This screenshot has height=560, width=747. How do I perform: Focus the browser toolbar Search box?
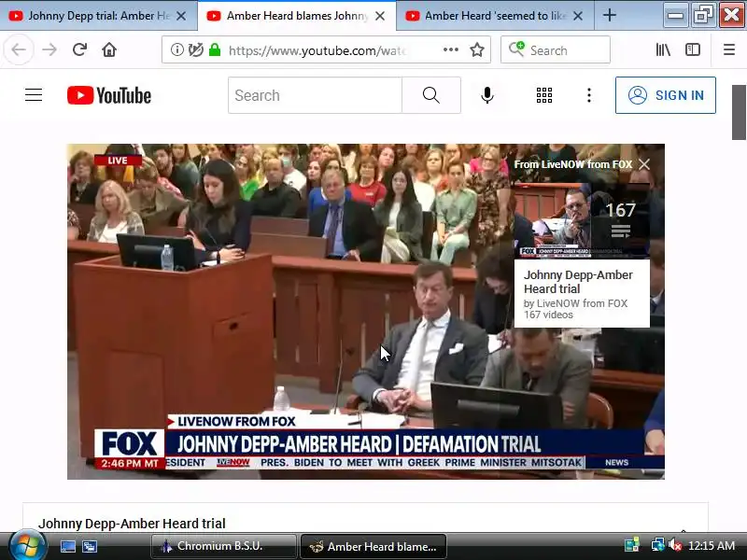555,49
